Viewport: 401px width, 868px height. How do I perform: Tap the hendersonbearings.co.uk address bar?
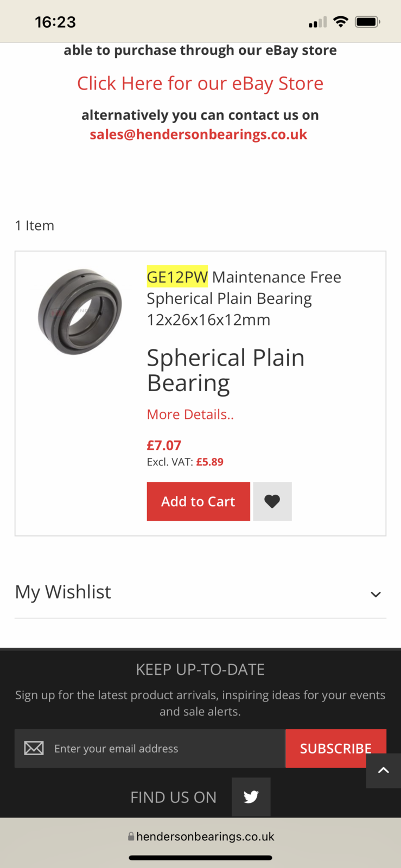[200, 837]
